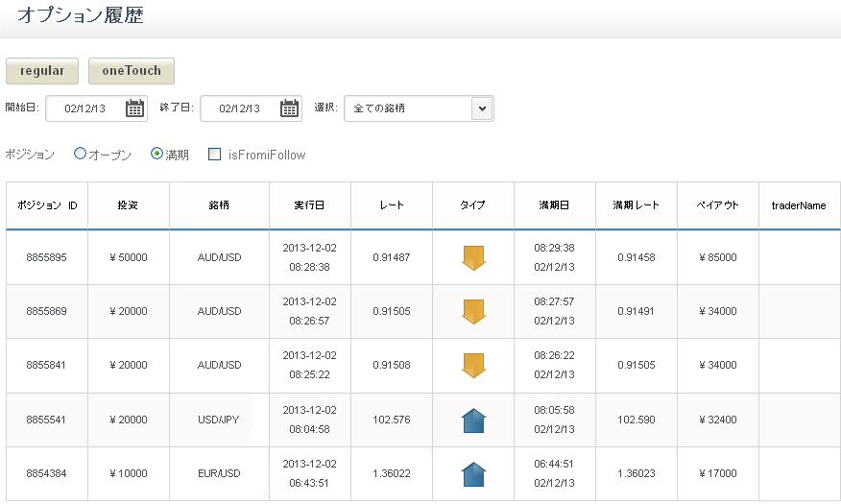Click the down arrow for position 8855895
The image size is (841, 504).
(x=473, y=258)
